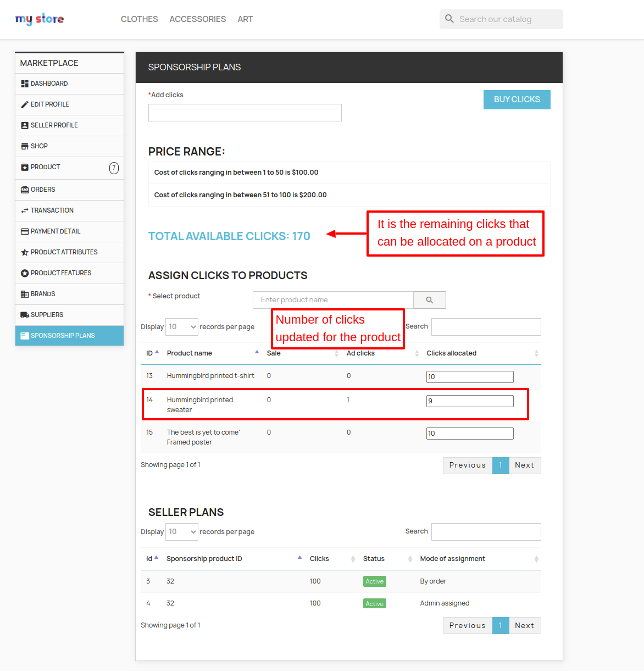
Task: Click Next in Seller Plans pagination
Action: [525, 626]
